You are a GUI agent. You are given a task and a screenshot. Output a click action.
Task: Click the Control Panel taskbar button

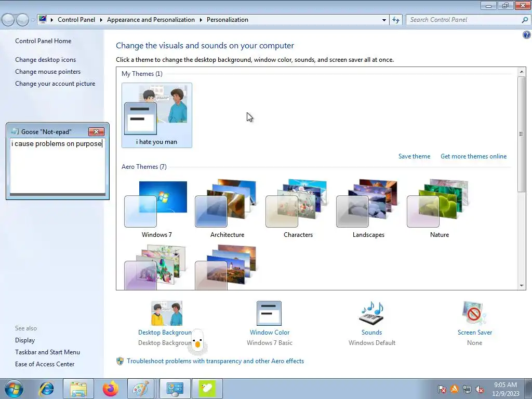175,389
